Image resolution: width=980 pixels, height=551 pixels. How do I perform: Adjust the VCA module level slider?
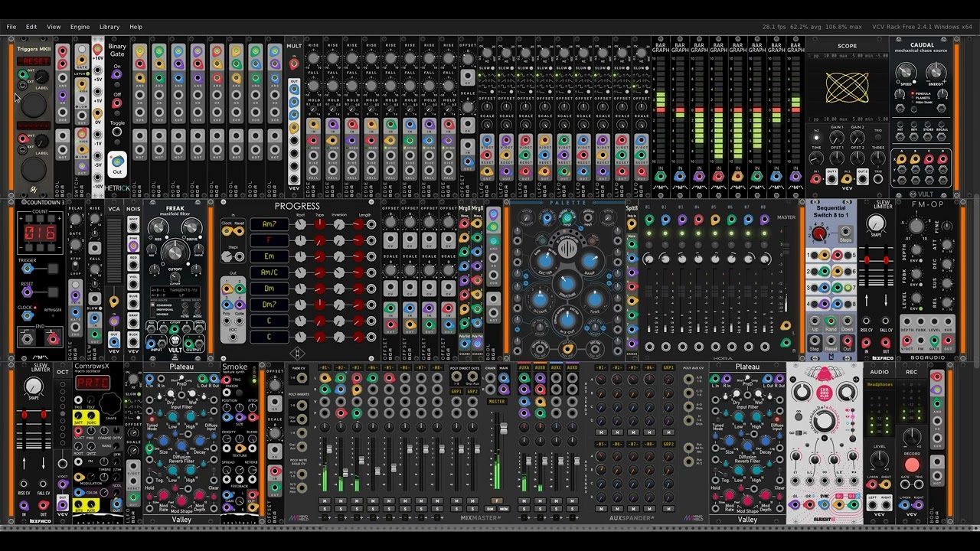[114, 249]
